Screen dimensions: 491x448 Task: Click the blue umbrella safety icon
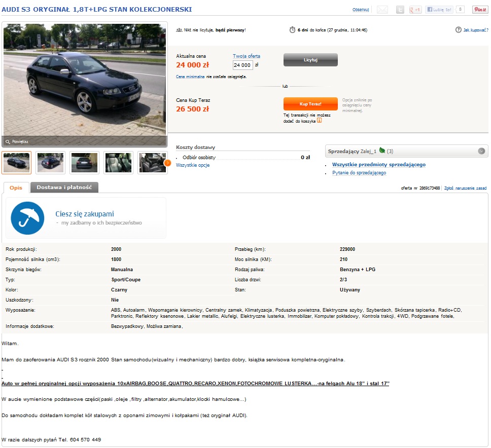(x=27, y=218)
